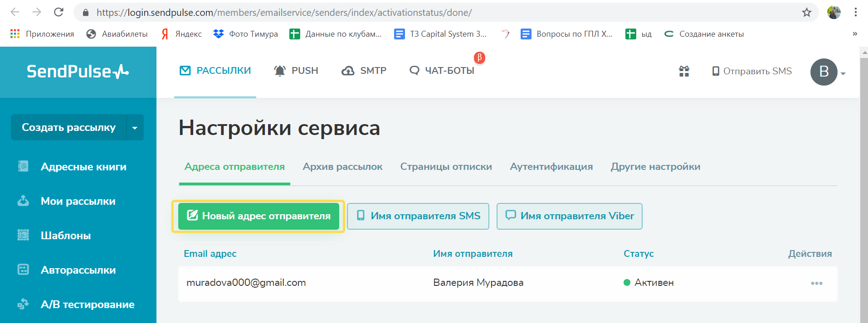Open the Chrome profile avatar

[834, 12]
